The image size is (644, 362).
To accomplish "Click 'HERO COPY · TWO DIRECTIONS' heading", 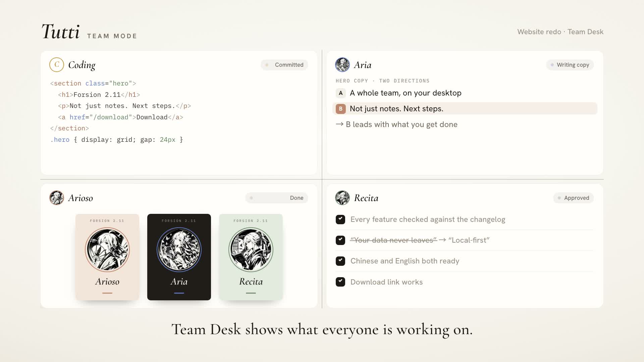I will coord(382,81).
